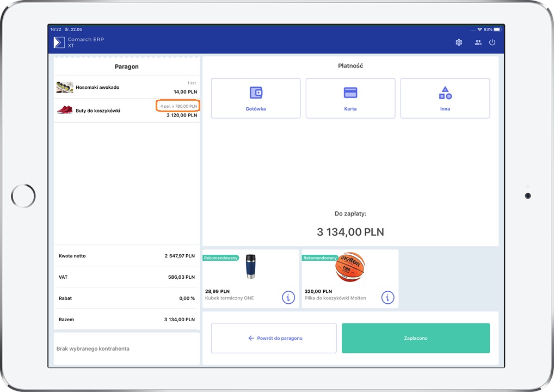Click Powrót do paragonu button
Image resolution: width=554 pixels, height=392 pixels.
click(274, 338)
